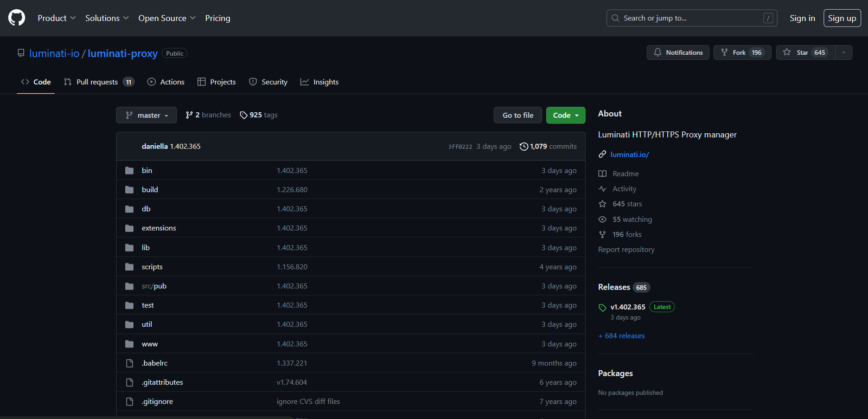Click the Go to file button
The height and width of the screenshot is (419, 868).
[518, 115]
